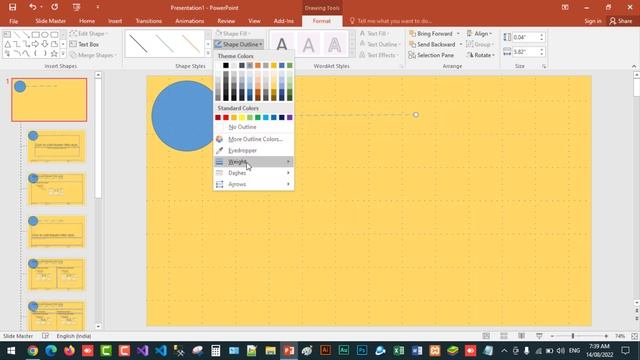The width and height of the screenshot is (640, 360).
Task: Click the Tell me search box
Action: (390, 21)
